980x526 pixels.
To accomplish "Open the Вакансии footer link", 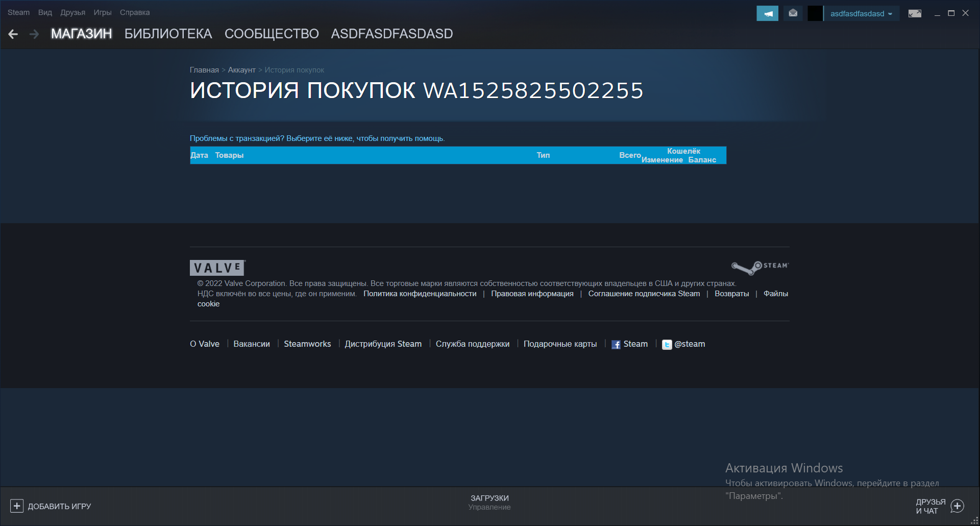I will (x=252, y=344).
